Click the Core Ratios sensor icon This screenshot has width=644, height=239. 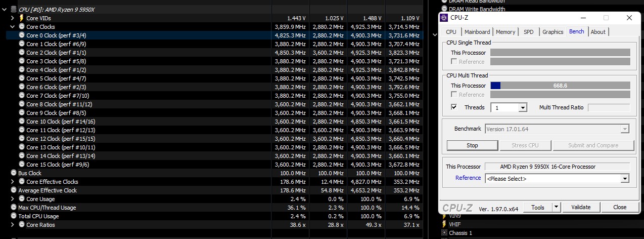point(22,225)
